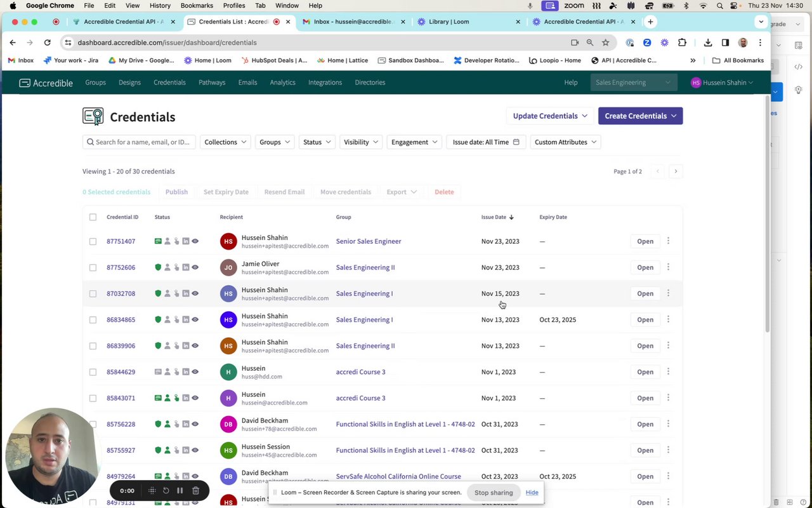Open a new Chrome tab with the plus button
Screen dimensions: 812x508
click(x=650, y=22)
